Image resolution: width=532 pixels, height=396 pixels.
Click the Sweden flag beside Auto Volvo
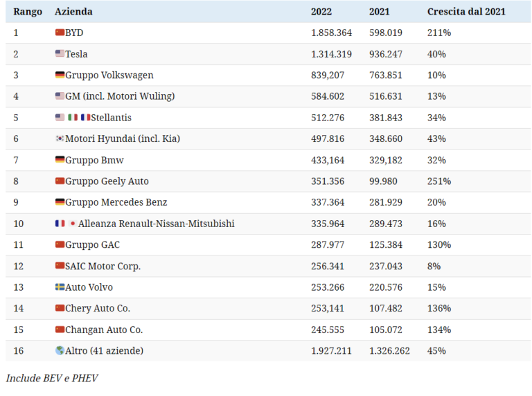coord(60,287)
